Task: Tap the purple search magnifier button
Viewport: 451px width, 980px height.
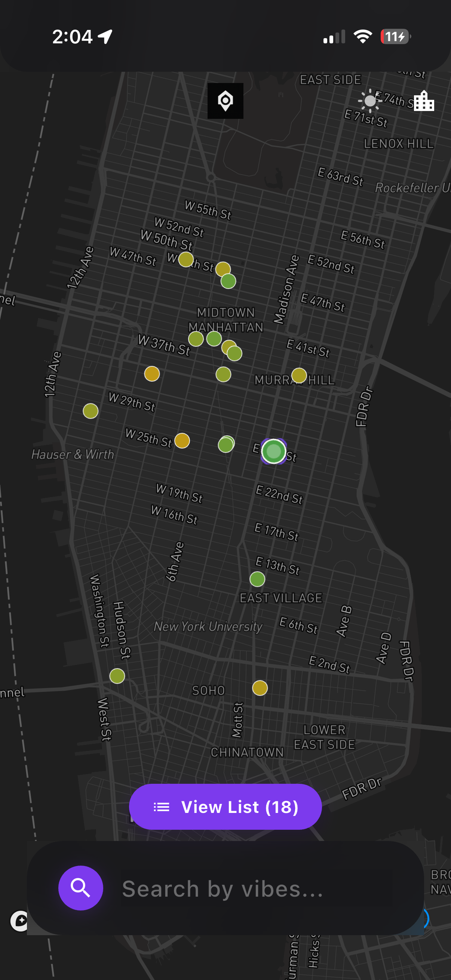Action: coord(81,888)
